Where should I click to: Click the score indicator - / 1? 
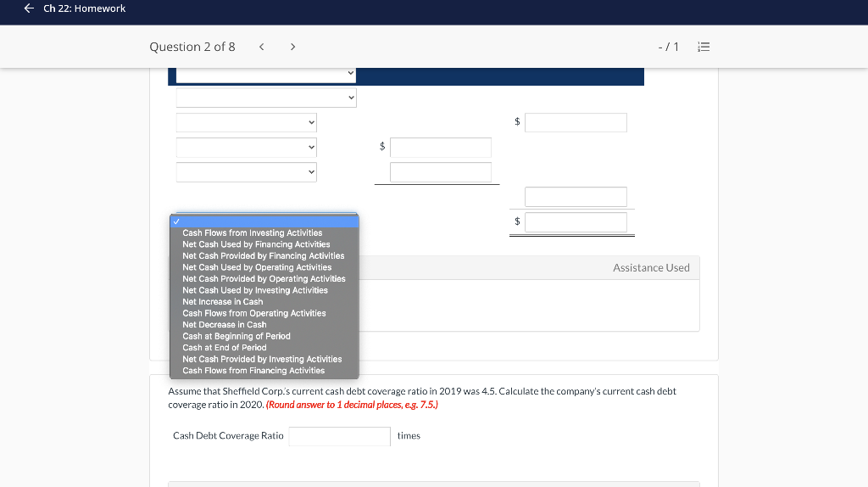(668, 48)
